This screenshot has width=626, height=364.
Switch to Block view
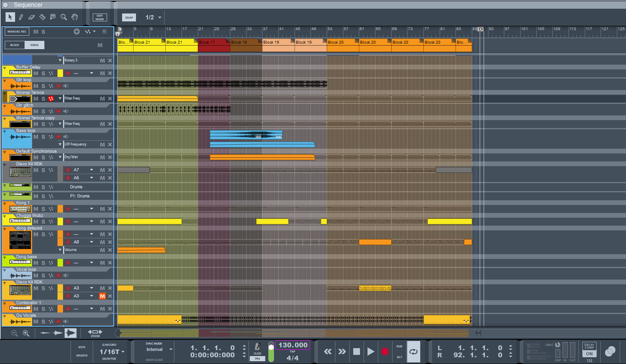coord(15,45)
